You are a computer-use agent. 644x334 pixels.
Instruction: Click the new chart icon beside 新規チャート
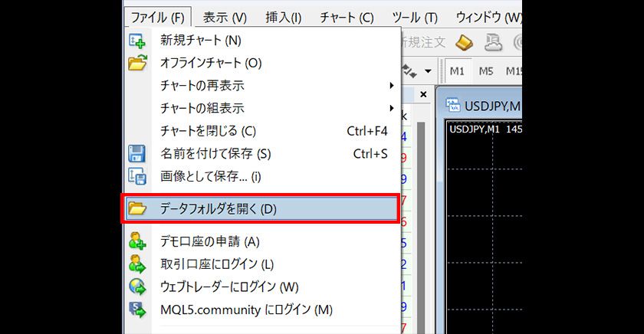[137, 41]
